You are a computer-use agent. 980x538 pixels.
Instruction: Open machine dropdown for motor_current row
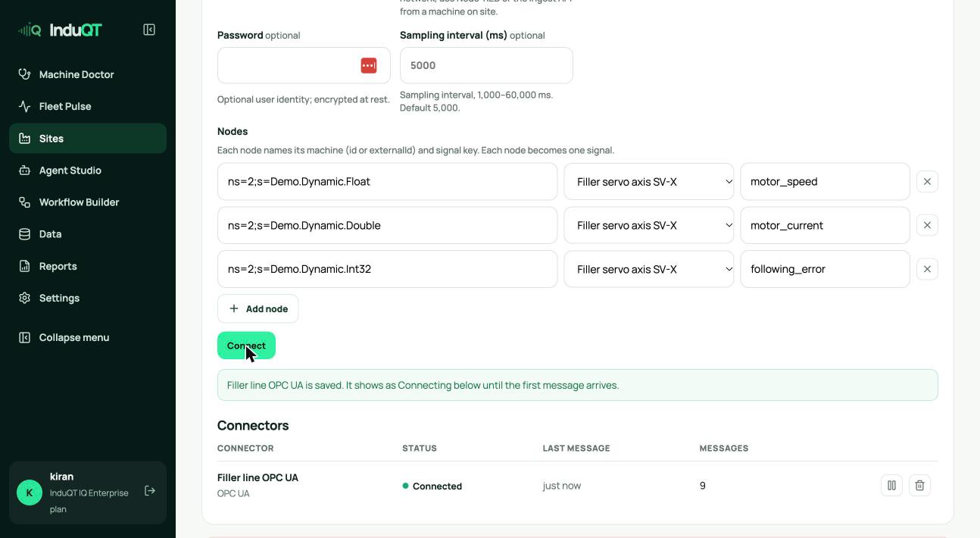tap(649, 225)
